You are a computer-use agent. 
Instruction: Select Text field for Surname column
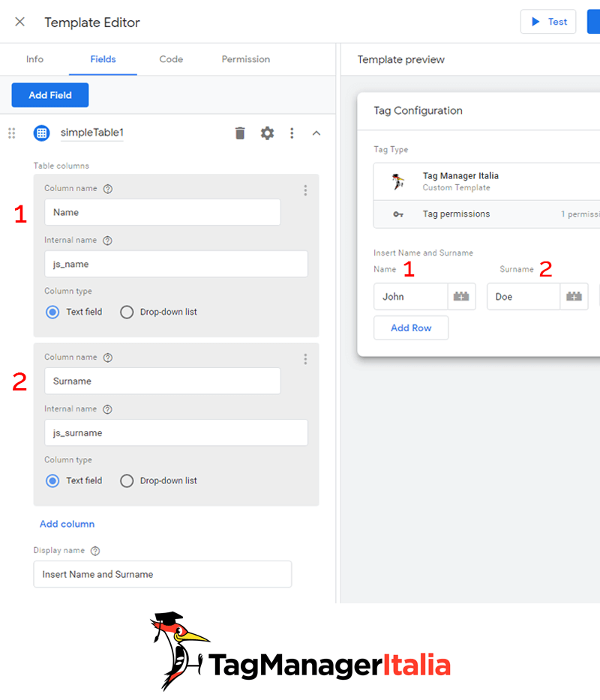[52, 481]
